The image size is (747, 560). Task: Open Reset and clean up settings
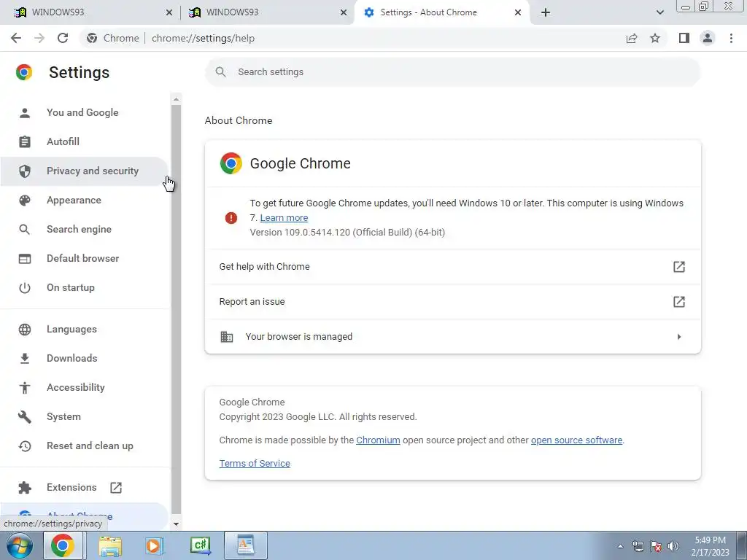point(90,446)
